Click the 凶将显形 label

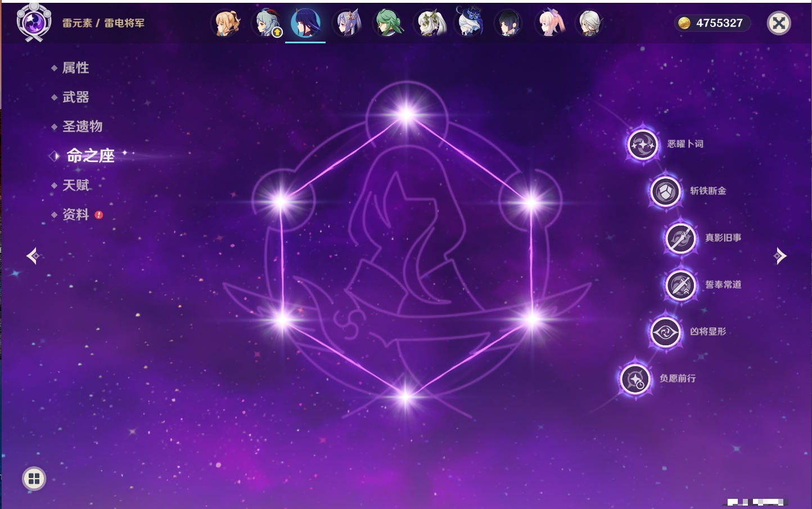pos(708,331)
